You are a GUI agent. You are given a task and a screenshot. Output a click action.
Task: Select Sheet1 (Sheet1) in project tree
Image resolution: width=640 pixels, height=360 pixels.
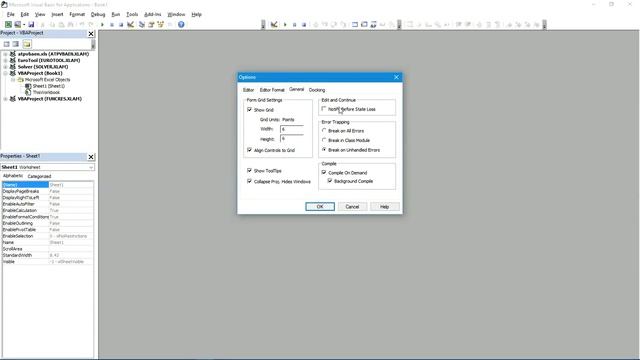point(49,86)
